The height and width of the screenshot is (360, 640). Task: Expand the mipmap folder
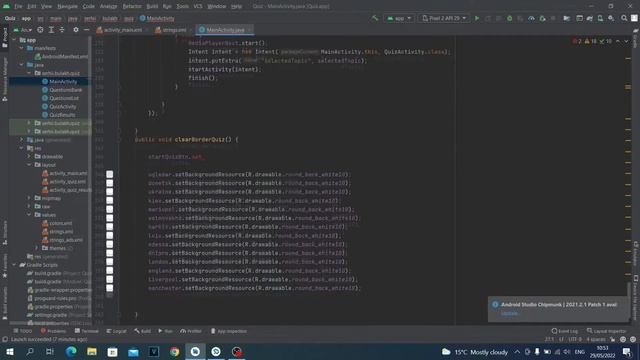click(x=29, y=198)
